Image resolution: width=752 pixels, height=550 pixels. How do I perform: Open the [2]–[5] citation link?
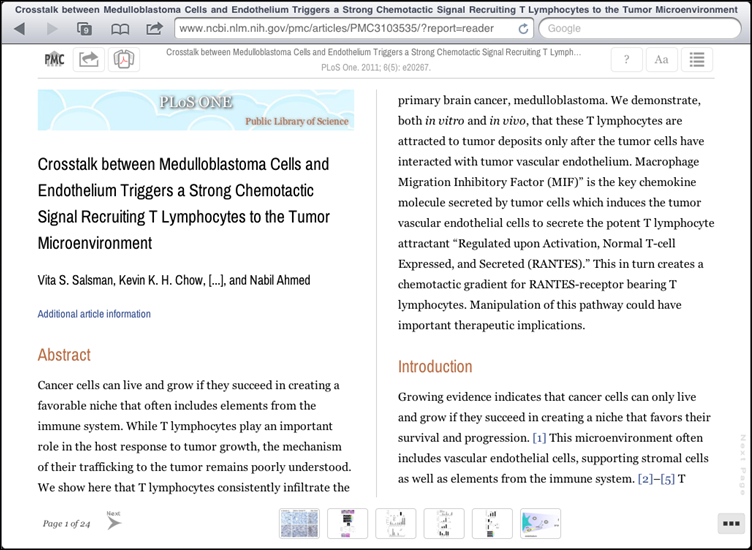click(656, 479)
